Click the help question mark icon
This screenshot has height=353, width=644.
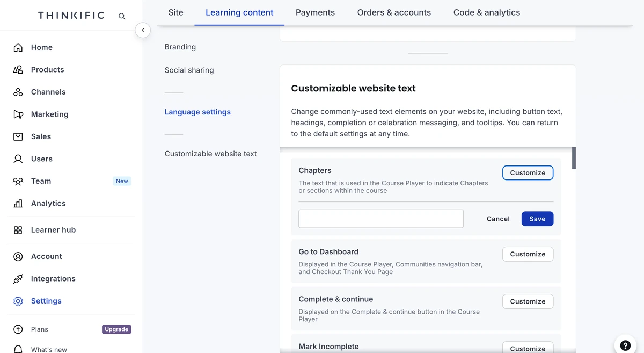coord(625,345)
